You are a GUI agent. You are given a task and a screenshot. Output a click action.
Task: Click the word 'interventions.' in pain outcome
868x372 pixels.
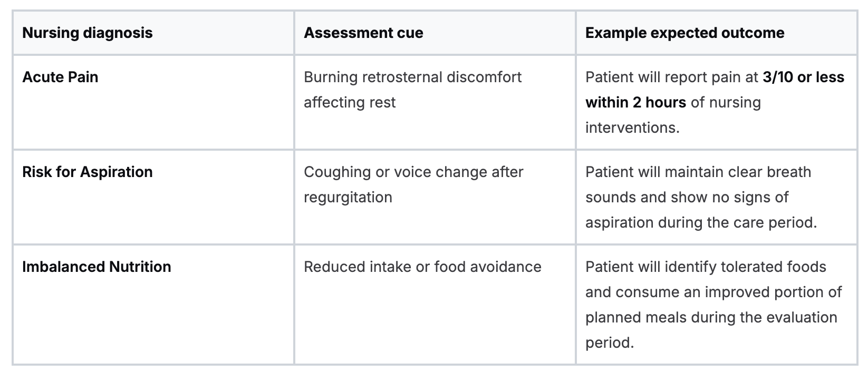pyautogui.click(x=632, y=128)
